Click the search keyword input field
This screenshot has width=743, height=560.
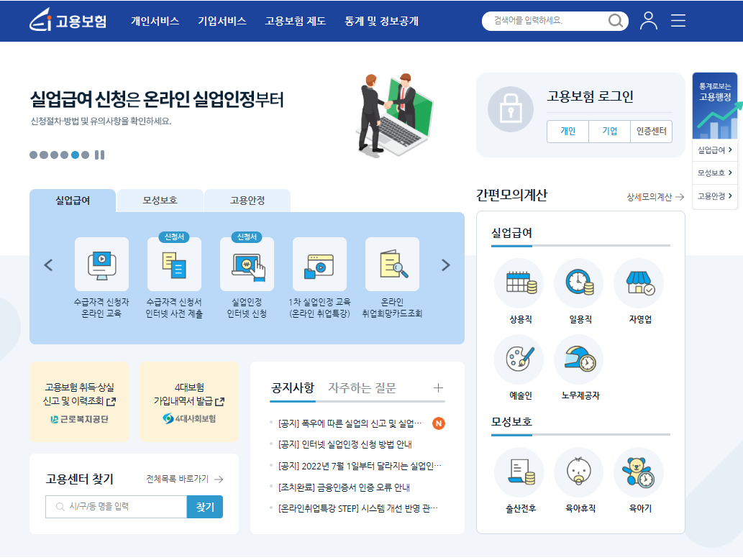point(545,21)
